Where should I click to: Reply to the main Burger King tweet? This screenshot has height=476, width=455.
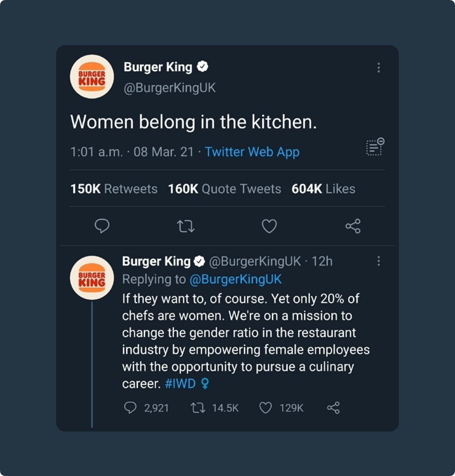pyautogui.click(x=102, y=226)
